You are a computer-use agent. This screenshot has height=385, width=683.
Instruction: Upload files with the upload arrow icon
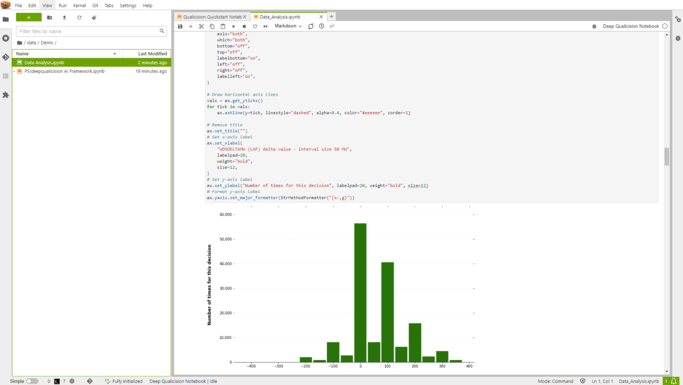[x=64, y=17]
